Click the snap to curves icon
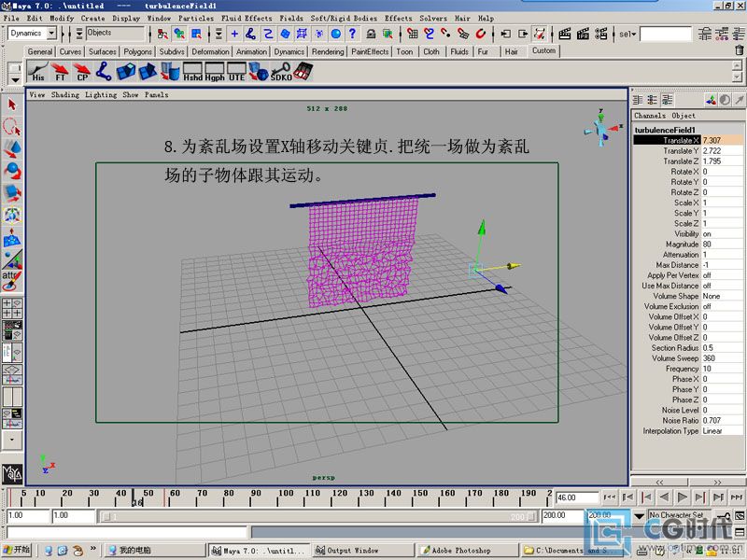 coord(430,34)
